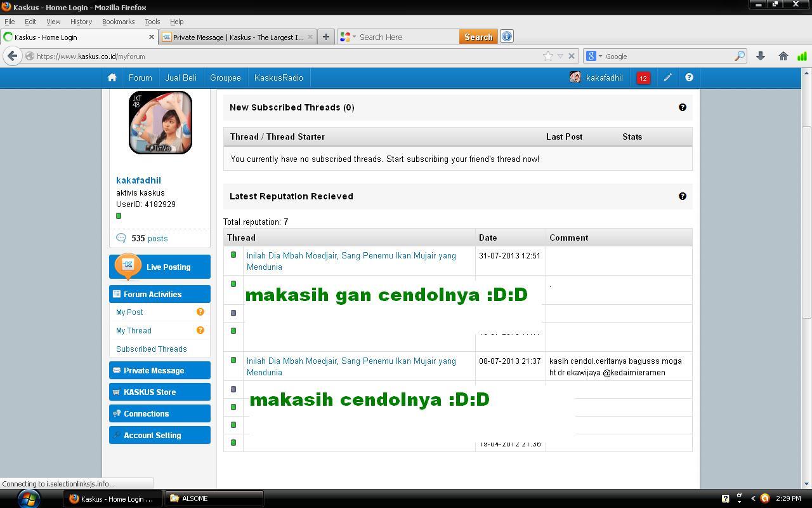Viewport: 812px width, 508px height.
Task: Open URL history dropdown arrow
Action: [560, 56]
